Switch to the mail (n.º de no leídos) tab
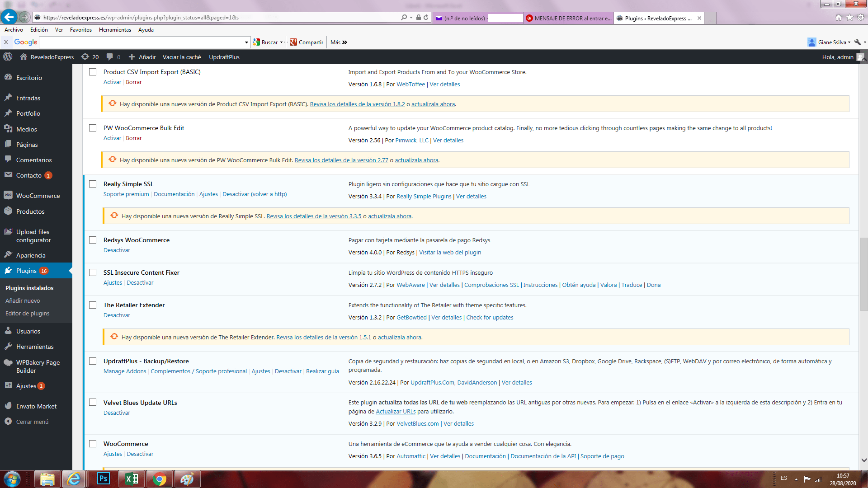 click(478, 18)
